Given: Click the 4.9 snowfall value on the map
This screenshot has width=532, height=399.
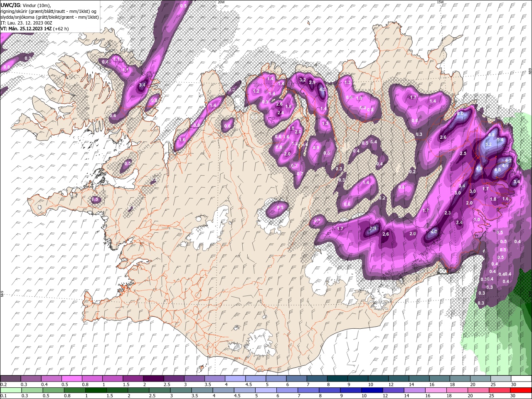Looking at the screenshot, I should [479, 169].
